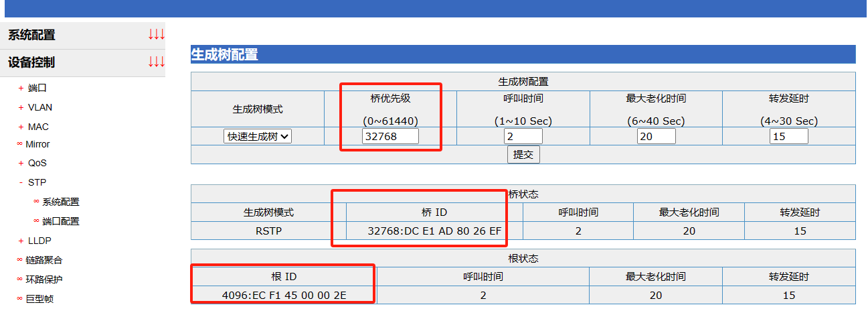Expand the LLDP menu entry
This screenshot has height=311, width=868.
pos(21,241)
